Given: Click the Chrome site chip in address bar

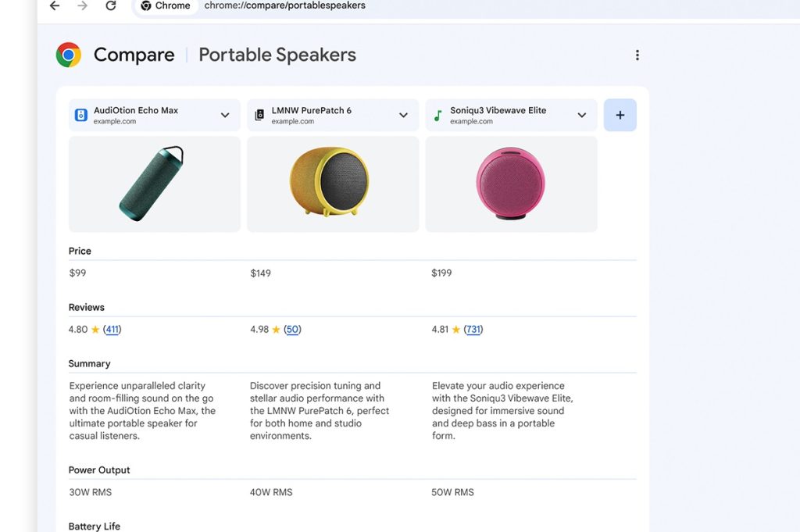Looking at the screenshot, I should [166, 5].
